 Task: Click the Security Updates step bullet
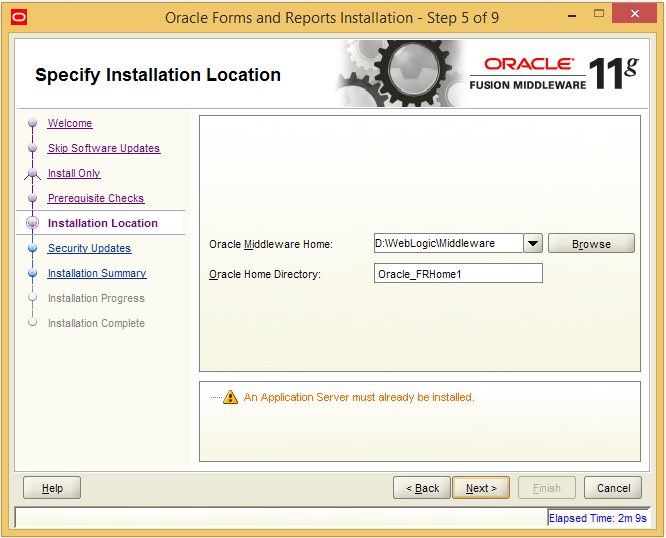tap(33, 248)
